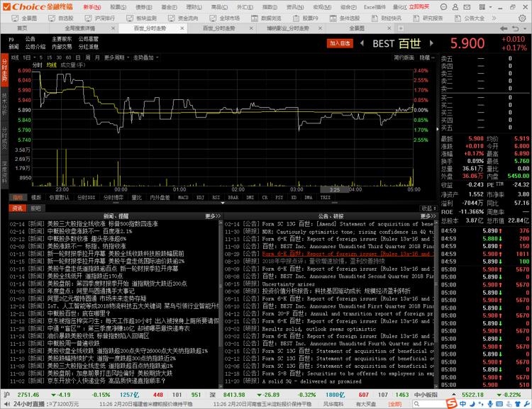Open the 全景图 toolbar icon
The height and width of the screenshot is (409, 532).
[16, 18]
